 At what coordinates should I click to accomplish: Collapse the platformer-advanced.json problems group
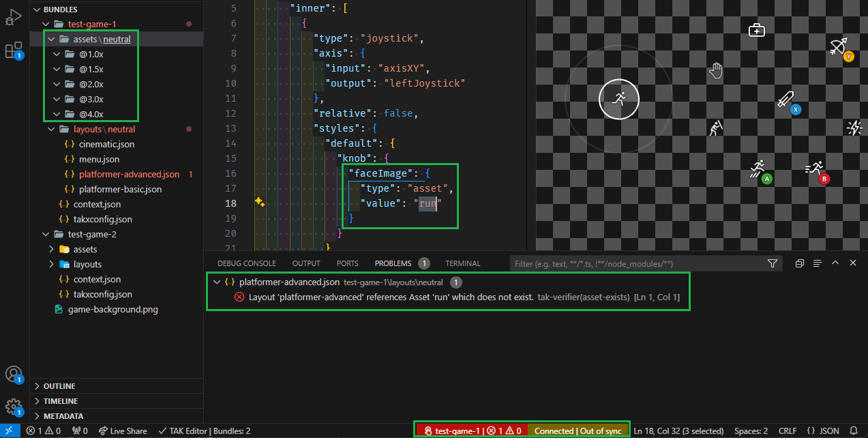coord(217,282)
